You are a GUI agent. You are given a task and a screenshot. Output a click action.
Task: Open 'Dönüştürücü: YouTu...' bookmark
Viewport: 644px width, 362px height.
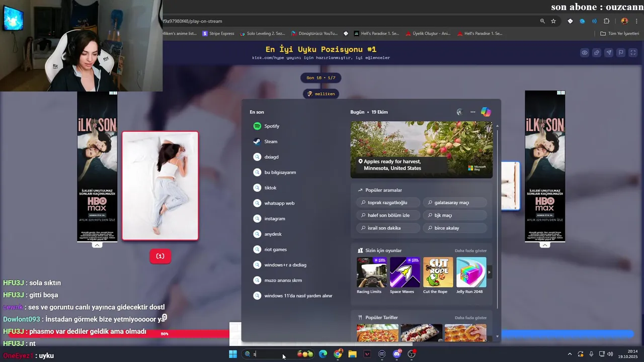click(x=314, y=34)
